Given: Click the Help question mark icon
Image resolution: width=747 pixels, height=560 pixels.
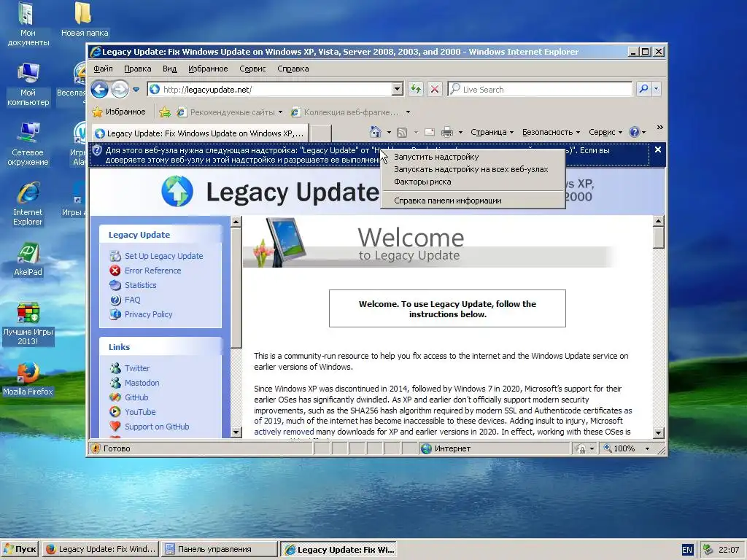Looking at the screenshot, I should click(x=634, y=133).
